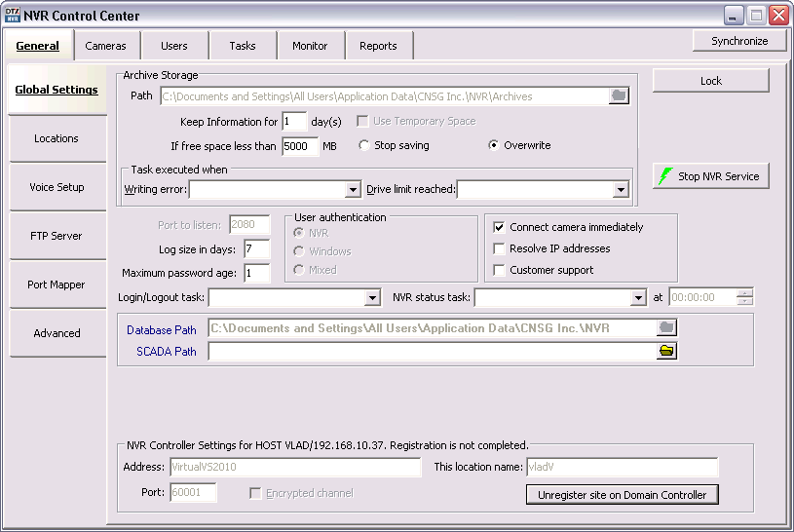Click the Log size in days field
Viewport: 794px width, 532px height.
256,250
